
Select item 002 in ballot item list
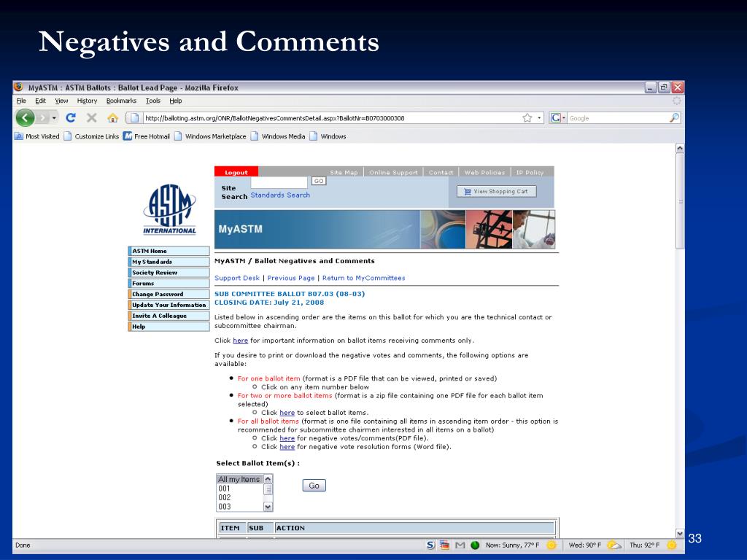239,497
